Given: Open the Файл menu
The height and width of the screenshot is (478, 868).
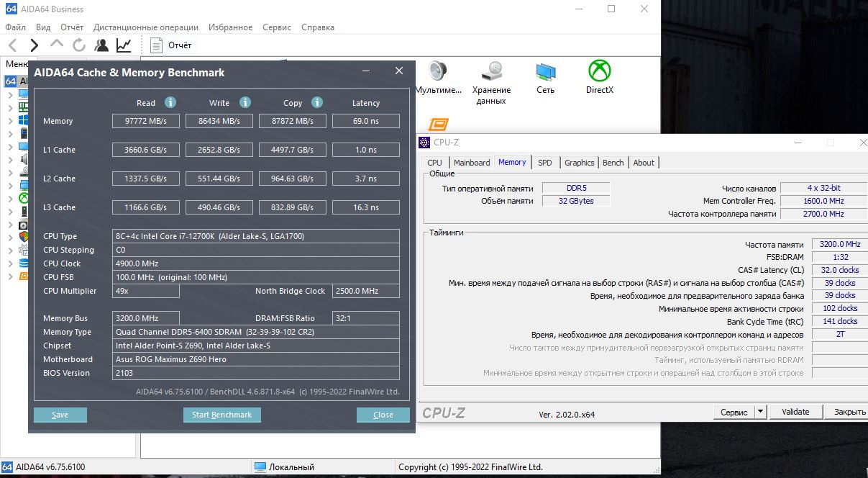Looking at the screenshot, I should click(x=15, y=27).
